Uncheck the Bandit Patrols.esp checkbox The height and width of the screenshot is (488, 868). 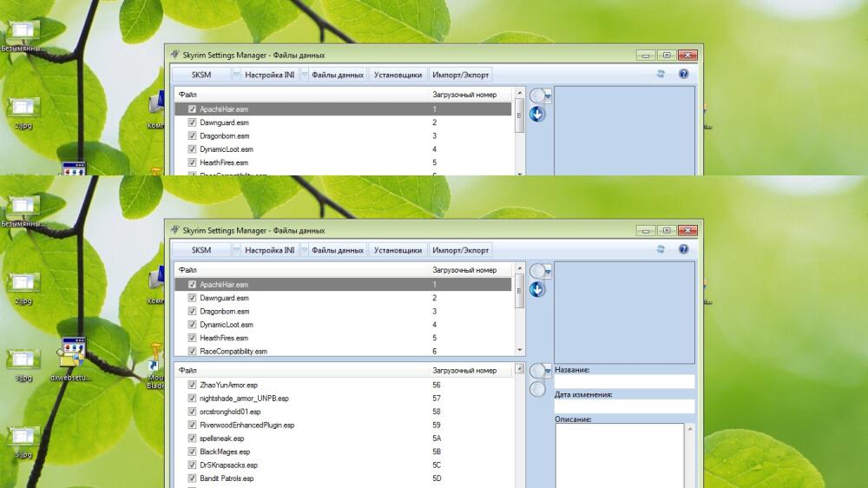[x=192, y=478]
